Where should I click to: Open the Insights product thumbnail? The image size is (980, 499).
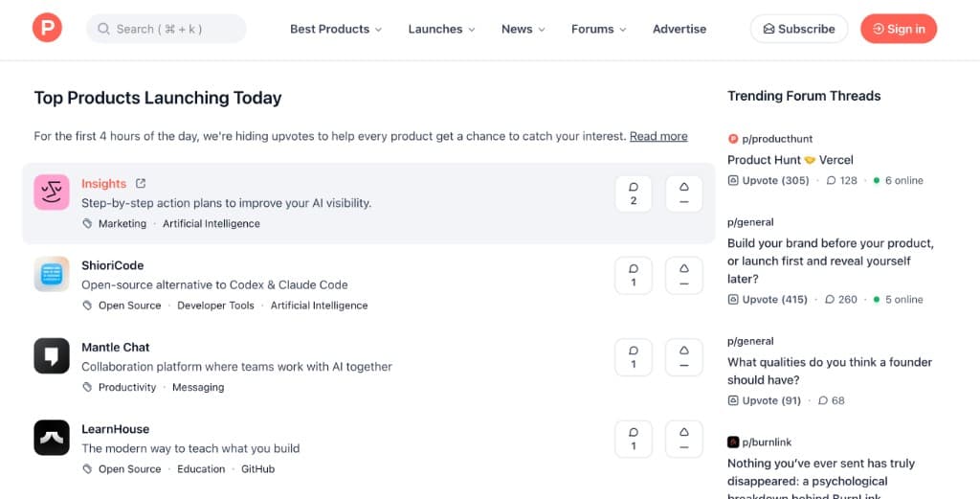(x=52, y=193)
